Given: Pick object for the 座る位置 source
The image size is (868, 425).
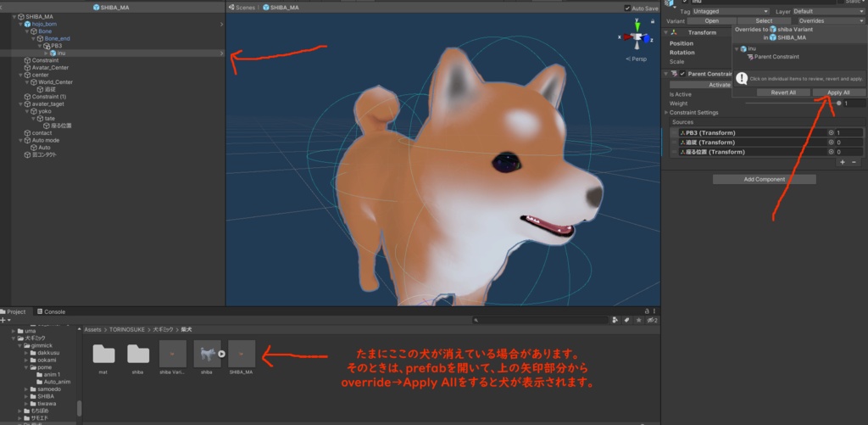Looking at the screenshot, I should click(831, 152).
